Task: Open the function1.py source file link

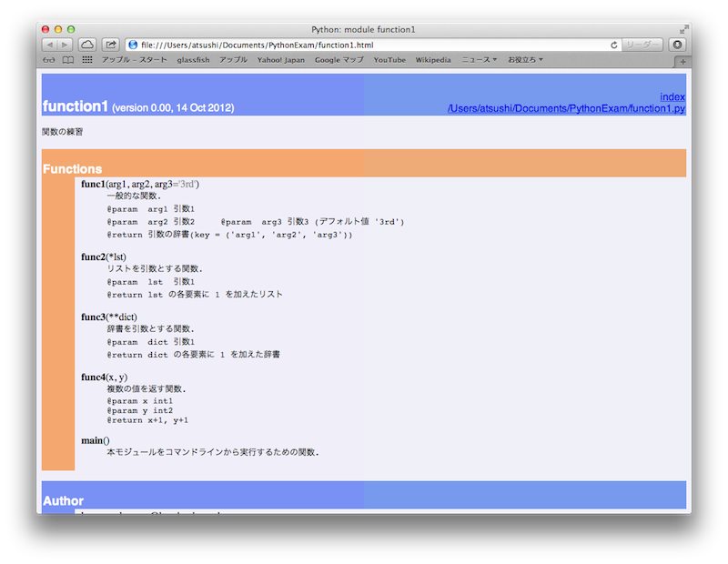Action: pyautogui.click(x=564, y=107)
